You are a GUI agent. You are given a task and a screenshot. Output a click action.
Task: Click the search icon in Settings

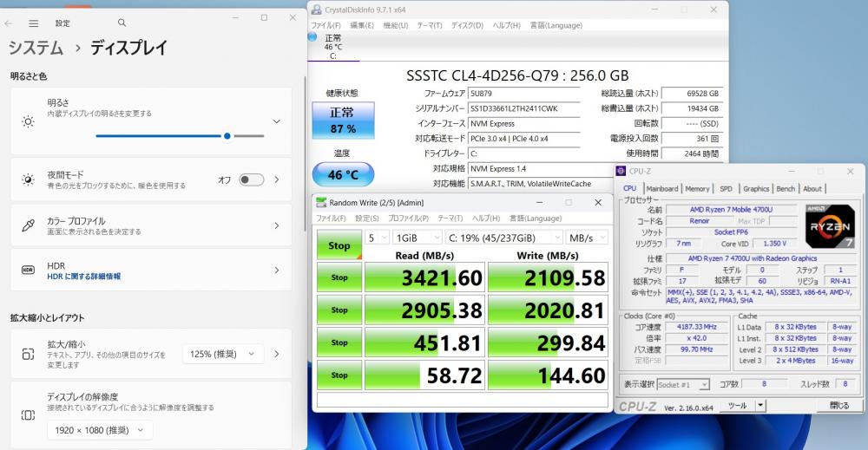[x=122, y=23]
